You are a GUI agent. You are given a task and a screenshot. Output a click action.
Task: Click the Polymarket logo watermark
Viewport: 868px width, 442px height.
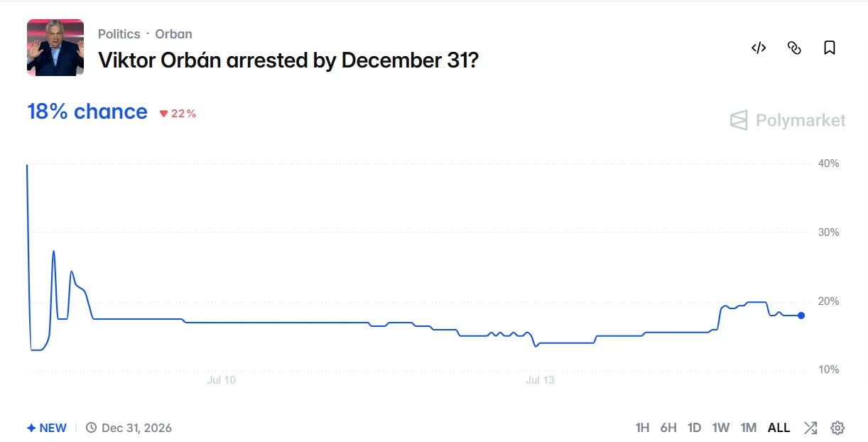coord(788,120)
